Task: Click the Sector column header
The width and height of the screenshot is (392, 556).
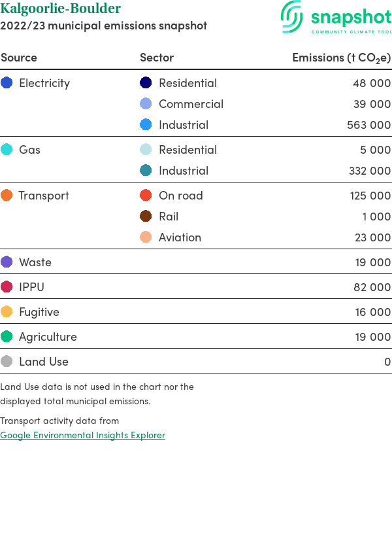Action: pos(157,58)
